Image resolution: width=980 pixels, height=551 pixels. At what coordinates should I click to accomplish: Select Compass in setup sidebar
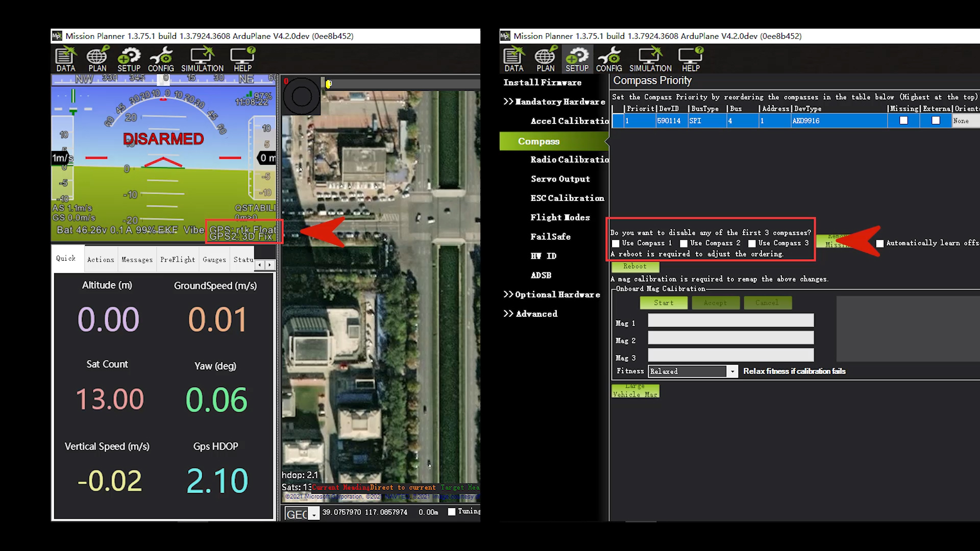[x=554, y=141]
